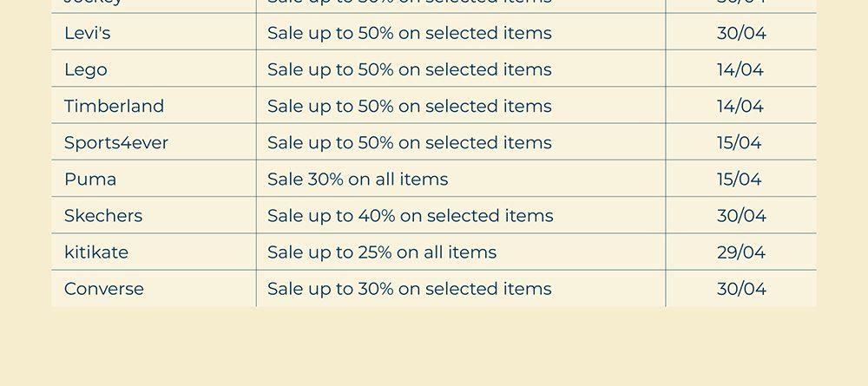Click the Timberland row sale description
Viewport: 868px width, 386px height.
[409, 107]
